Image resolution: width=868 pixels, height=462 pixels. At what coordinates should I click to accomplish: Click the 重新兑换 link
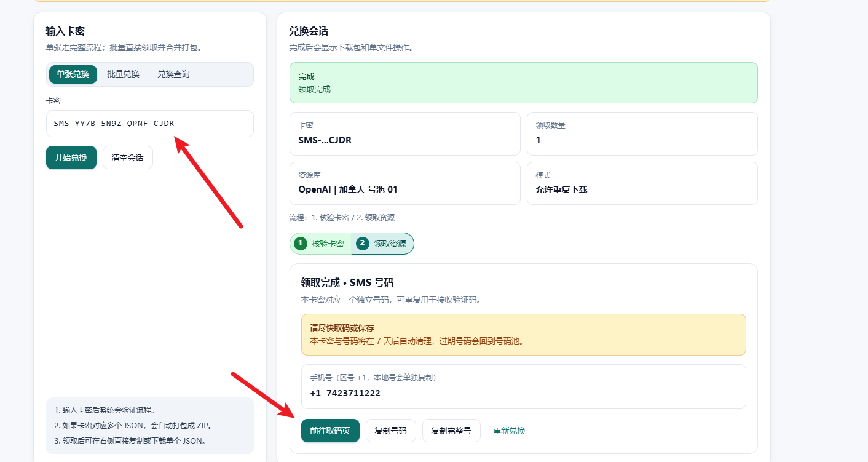point(509,431)
